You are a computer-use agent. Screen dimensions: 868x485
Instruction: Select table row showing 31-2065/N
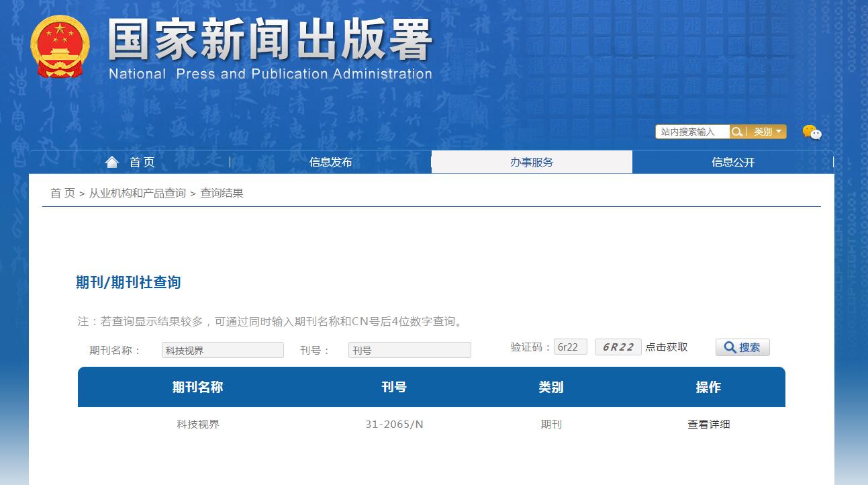point(394,424)
